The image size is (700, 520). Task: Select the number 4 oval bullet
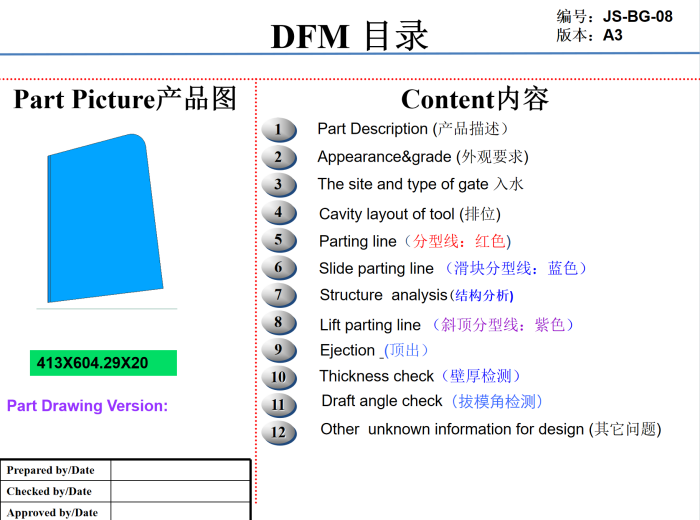[x=279, y=213]
